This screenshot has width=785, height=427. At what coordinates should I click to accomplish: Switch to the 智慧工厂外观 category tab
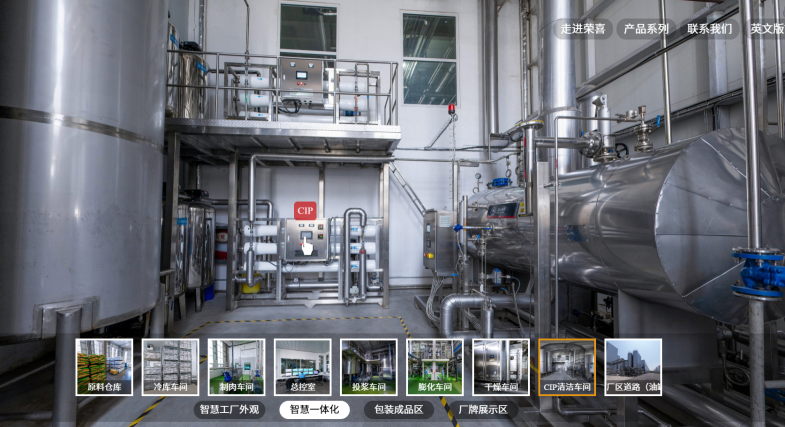click(x=229, y=410)
